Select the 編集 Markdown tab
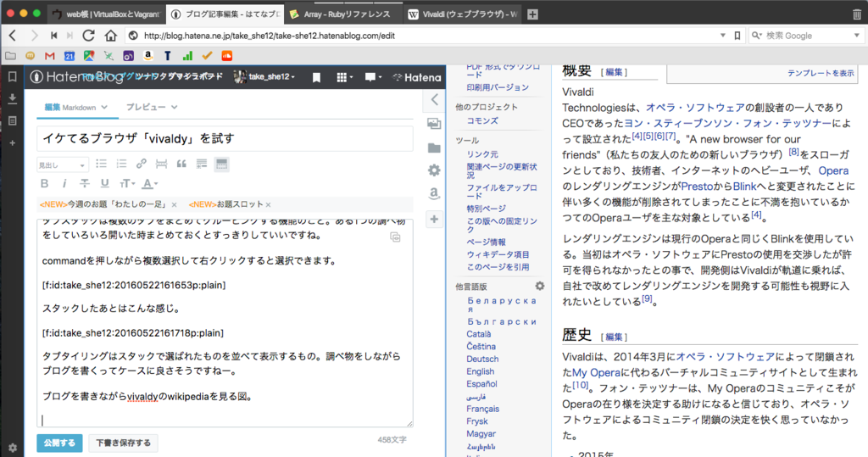868x457 pixels. tap(75, 107)
